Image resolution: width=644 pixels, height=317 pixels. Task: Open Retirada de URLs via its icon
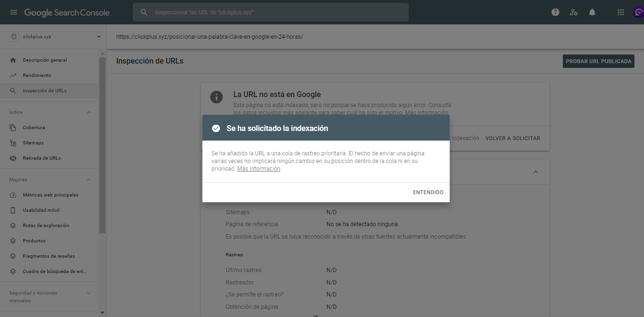[12, 158]
